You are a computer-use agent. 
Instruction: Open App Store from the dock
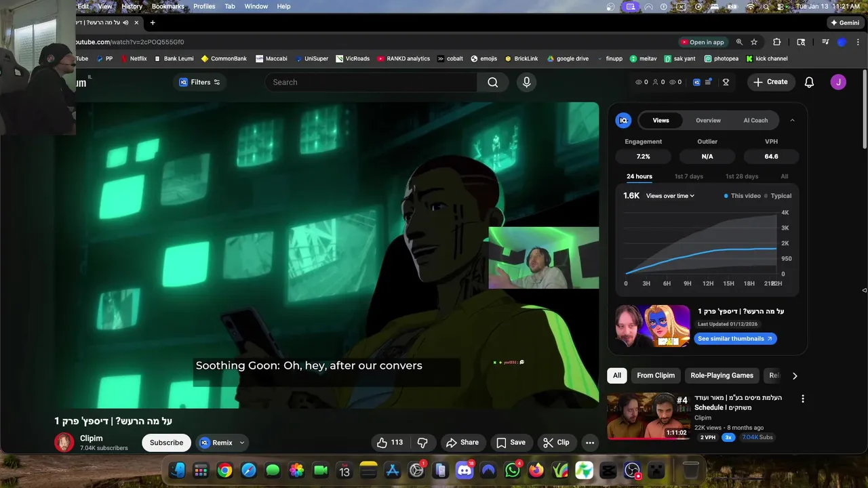pos(393,470)
